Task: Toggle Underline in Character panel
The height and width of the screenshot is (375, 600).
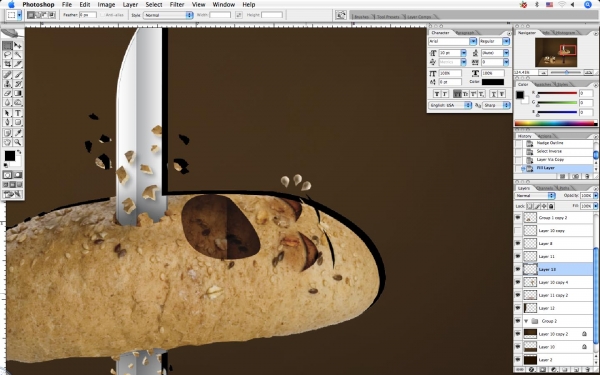Action: tap(493, 94)
